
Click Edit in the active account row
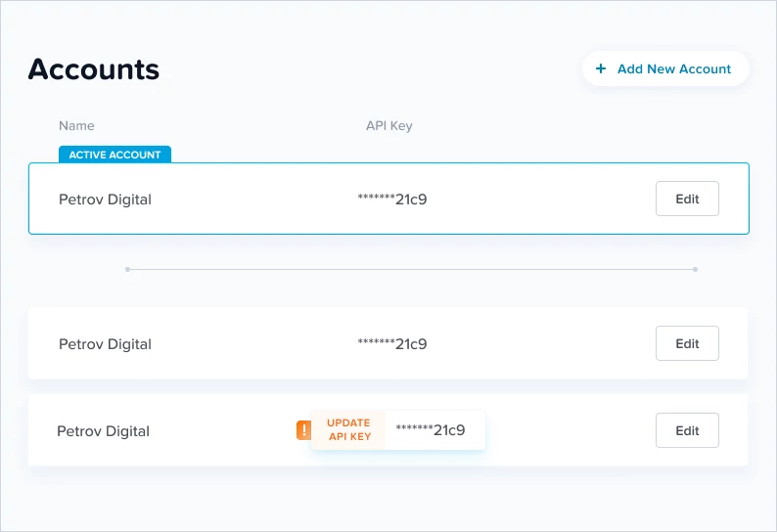pos(687,199)
